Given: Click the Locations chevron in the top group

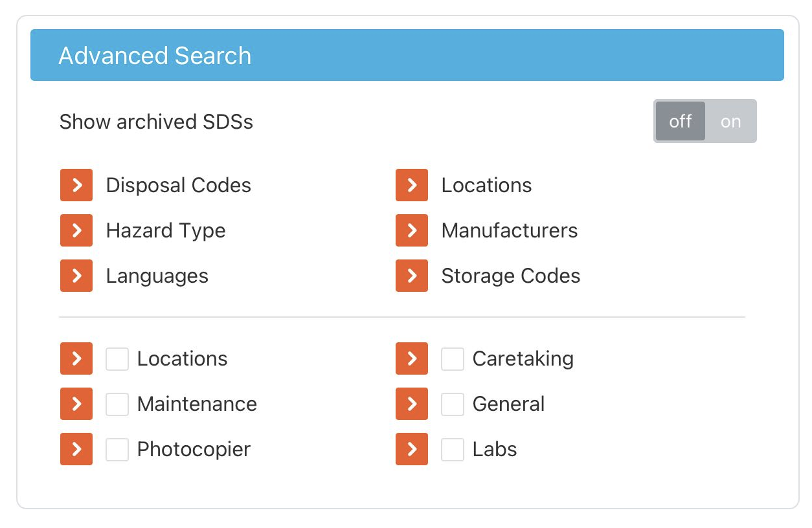Looking at the screenshot, I should [411, 185].
